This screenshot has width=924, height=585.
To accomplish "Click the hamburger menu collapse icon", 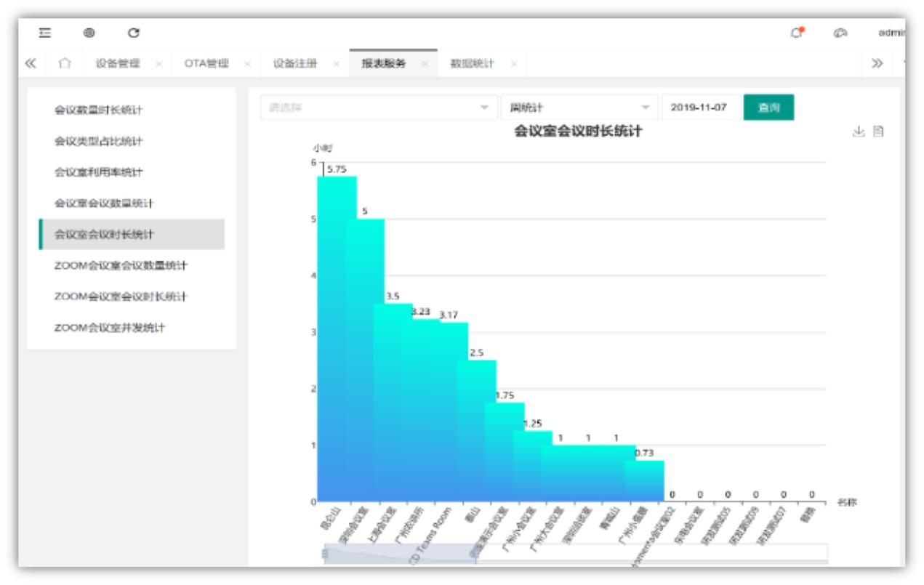I will pyautogui.click(x=45, y=33).
